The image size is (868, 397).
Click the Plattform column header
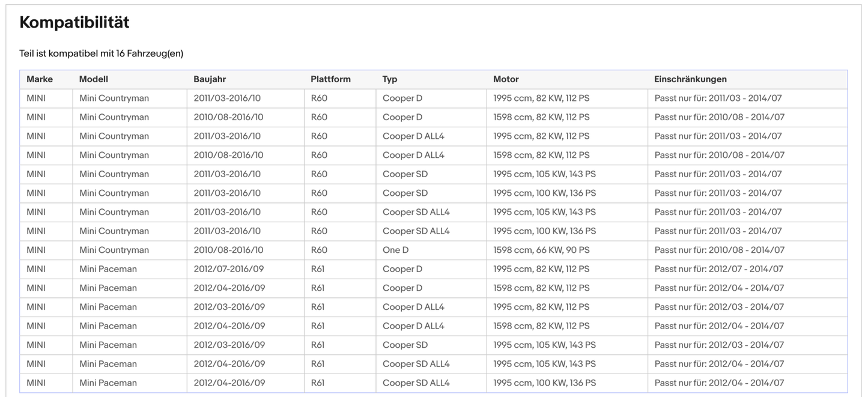pos(330,79)
